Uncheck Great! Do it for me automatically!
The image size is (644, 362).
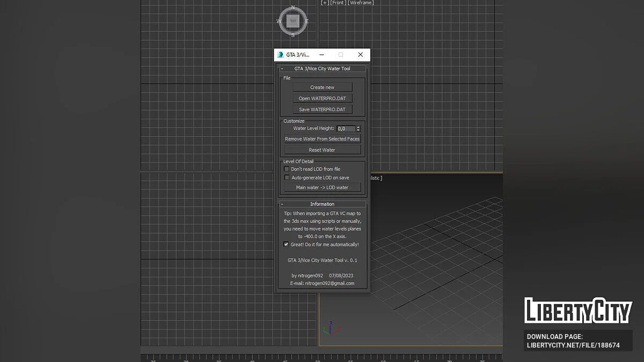[x=286, y=245]
